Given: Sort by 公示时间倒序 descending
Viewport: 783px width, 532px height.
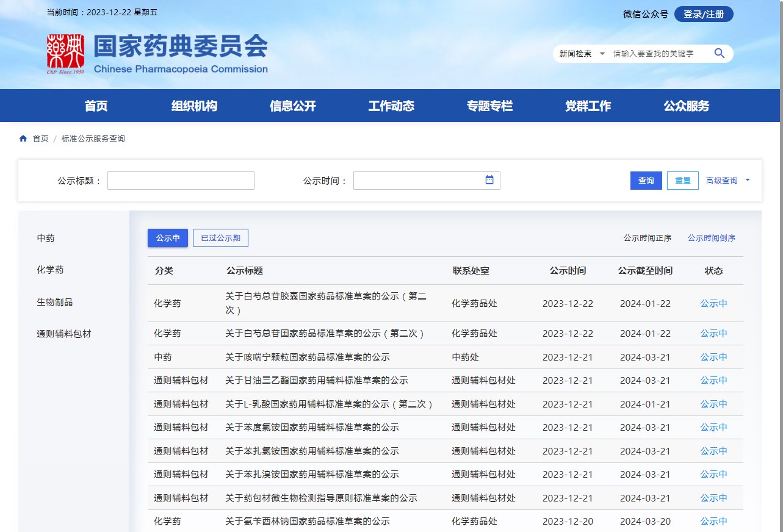Looking at the screenshot, I should coord(711,238).
